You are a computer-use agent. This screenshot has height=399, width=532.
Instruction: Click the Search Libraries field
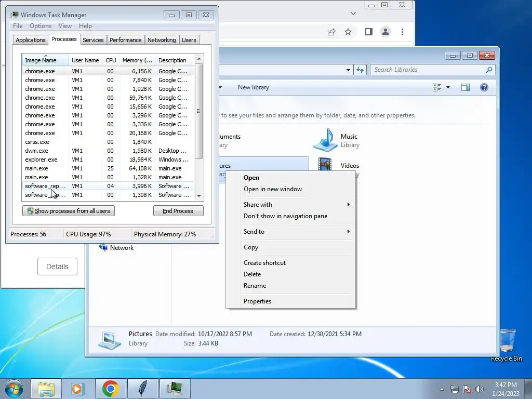pos(433,70)
